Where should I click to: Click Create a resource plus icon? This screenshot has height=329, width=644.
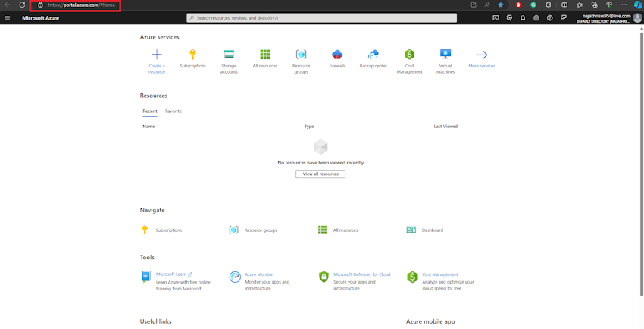[x=157, y=55]
